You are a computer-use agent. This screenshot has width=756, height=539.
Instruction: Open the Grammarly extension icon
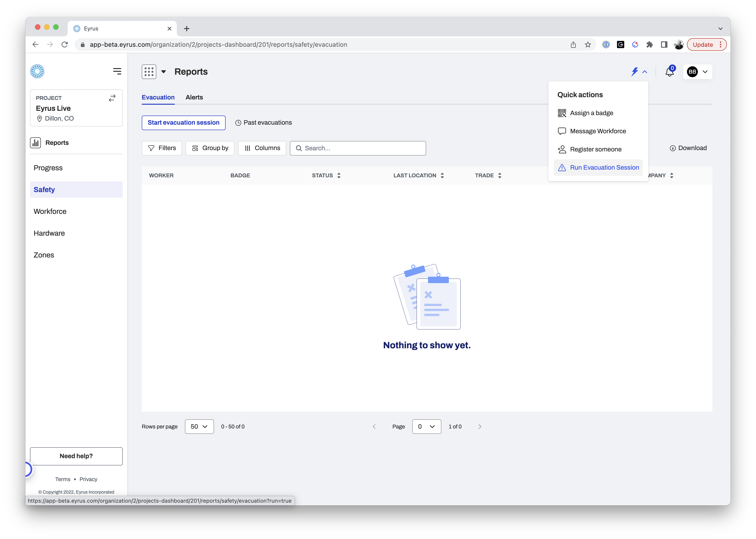(x=621, y=45)
